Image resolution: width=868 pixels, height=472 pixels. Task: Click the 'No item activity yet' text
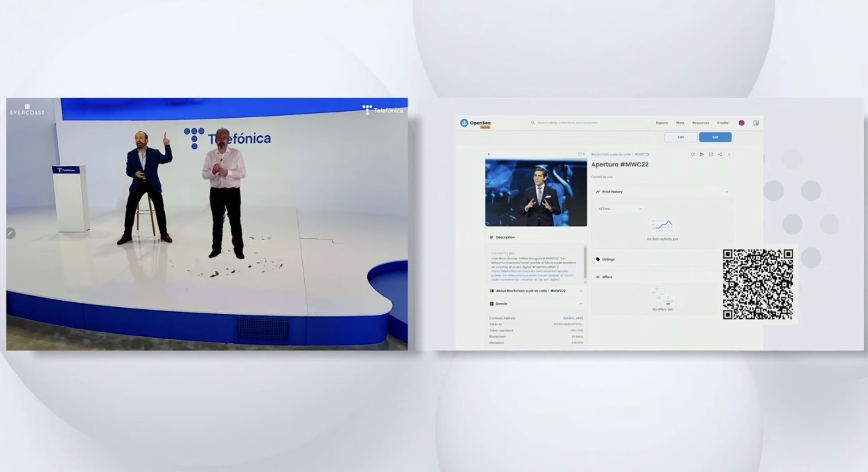point(662,239)
